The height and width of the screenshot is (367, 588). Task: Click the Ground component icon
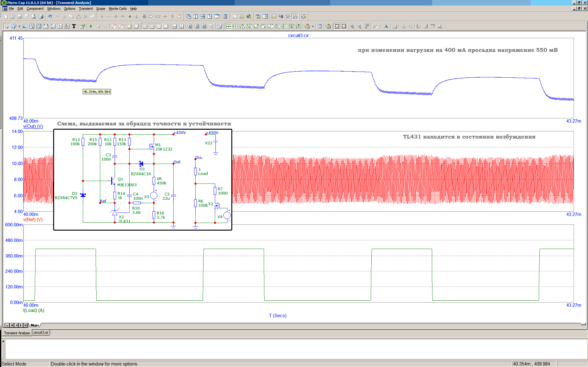102,17
